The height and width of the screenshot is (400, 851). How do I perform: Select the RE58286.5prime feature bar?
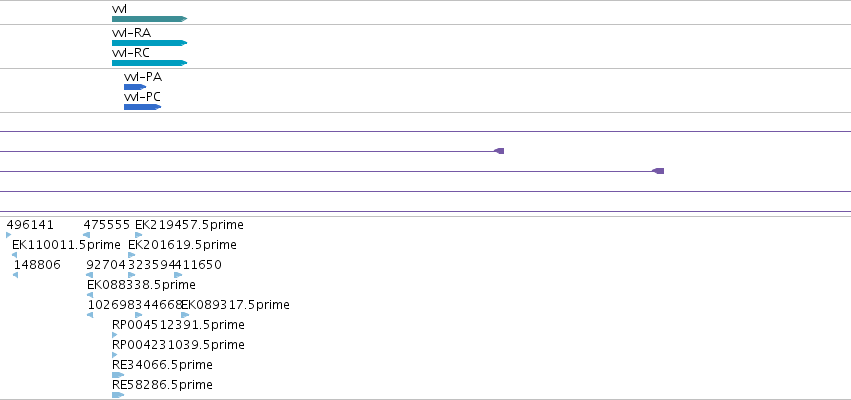click(x=118, y=395)
